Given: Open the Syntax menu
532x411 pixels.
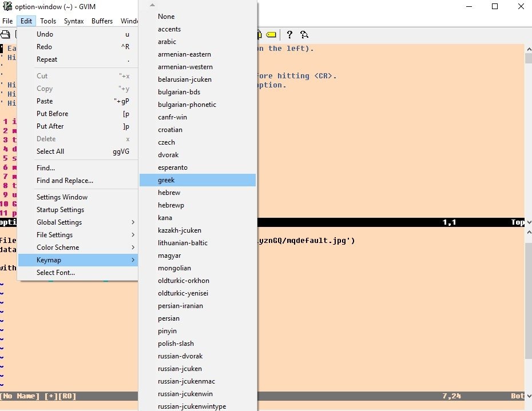Looking at the screenshot, I should (x=74, y=21).
